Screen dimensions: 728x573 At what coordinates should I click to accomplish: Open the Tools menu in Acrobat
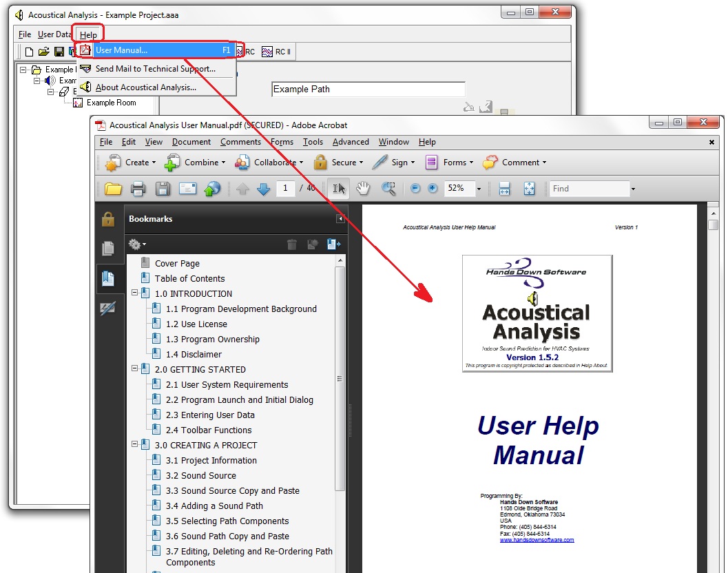point(313,142)
